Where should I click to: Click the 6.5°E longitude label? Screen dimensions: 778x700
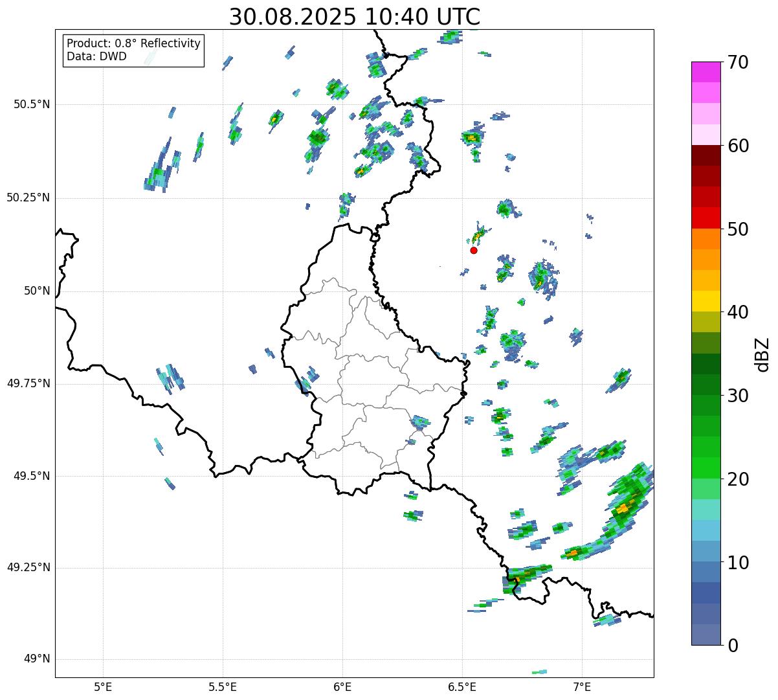(x=462, y=686)
